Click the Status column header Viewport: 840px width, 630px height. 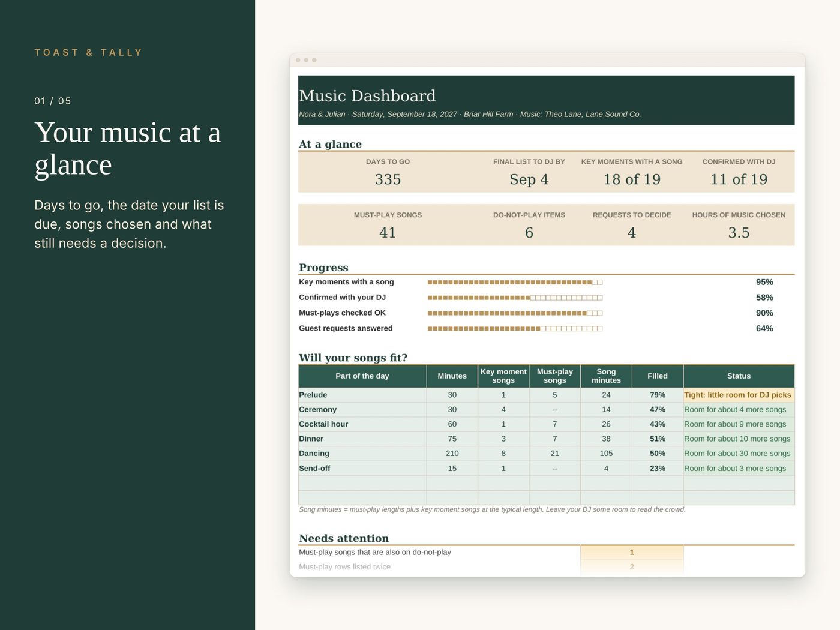(x=739, y=376)
